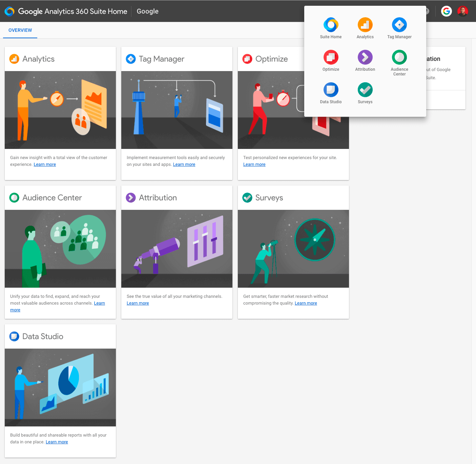
Task: Click the green Audience Center icon in its card header
Action: pyautogui.click(x=14, y=198)
